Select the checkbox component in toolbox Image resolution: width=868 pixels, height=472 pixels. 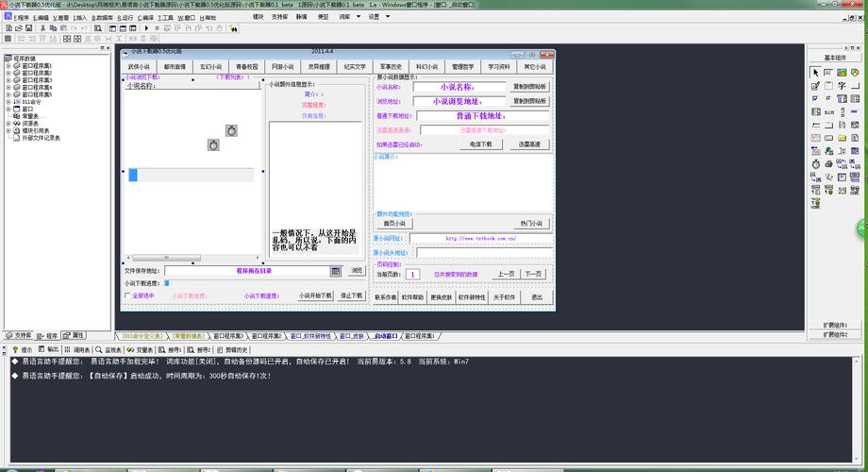click(x=815, y=98)
